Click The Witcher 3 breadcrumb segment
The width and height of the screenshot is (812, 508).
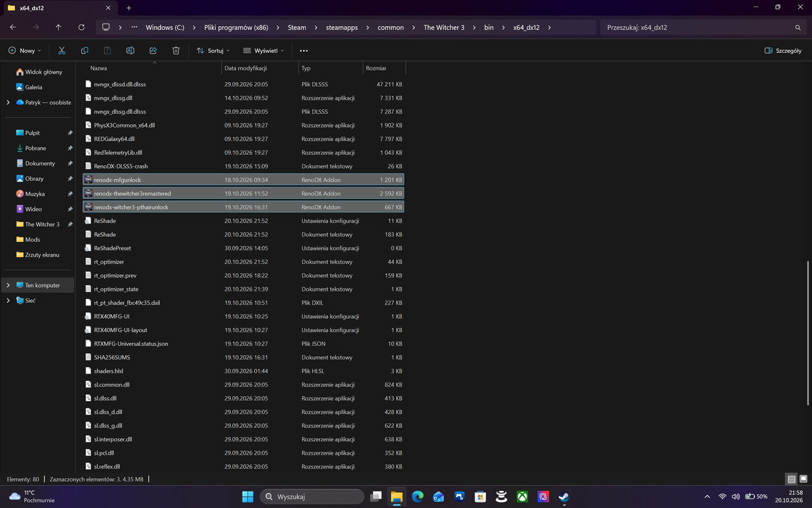pyautogui.click(x=443, y=27)
